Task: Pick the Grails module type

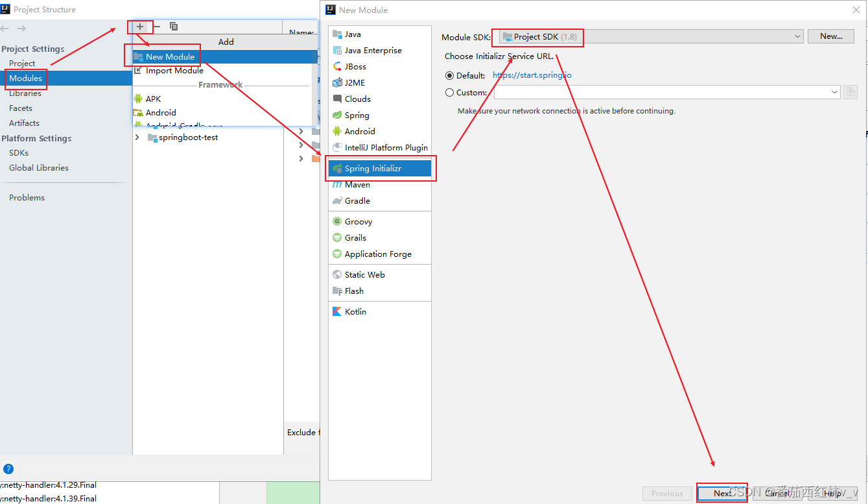Action: (380, 238)
